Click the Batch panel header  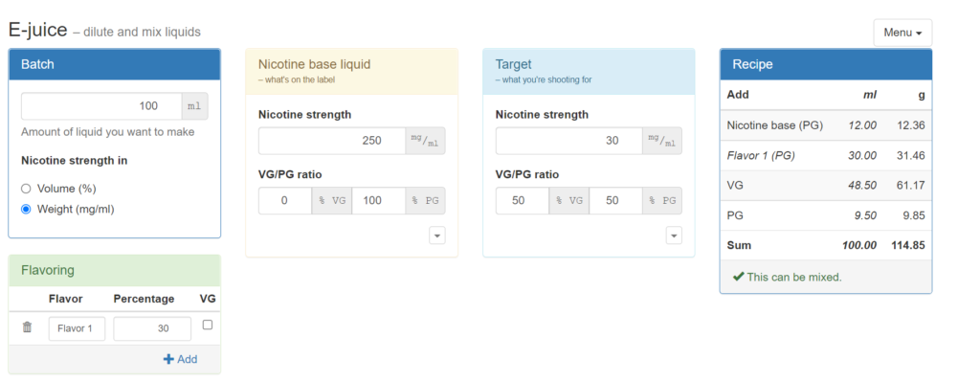point(115,64)
